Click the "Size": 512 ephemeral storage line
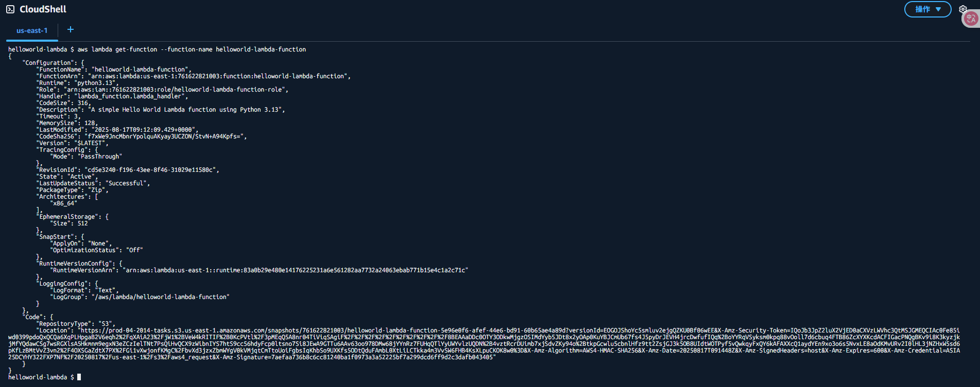This screenshot has height=387, width=980. (69, 223)
